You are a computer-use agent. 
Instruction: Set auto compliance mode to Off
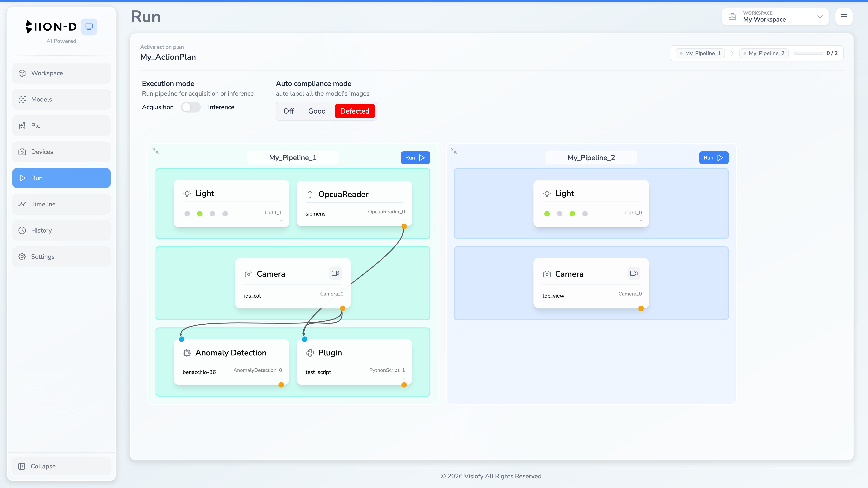288,111
